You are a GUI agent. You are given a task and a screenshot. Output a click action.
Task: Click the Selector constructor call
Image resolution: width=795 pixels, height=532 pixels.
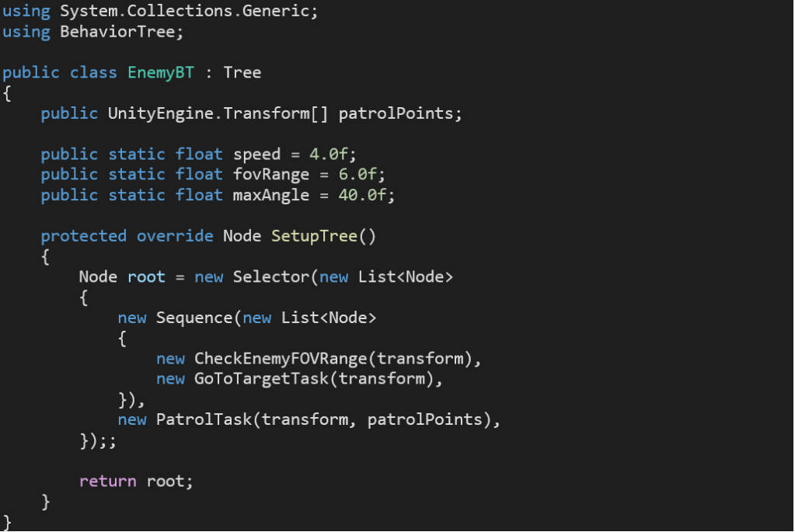tap(271, 277)
